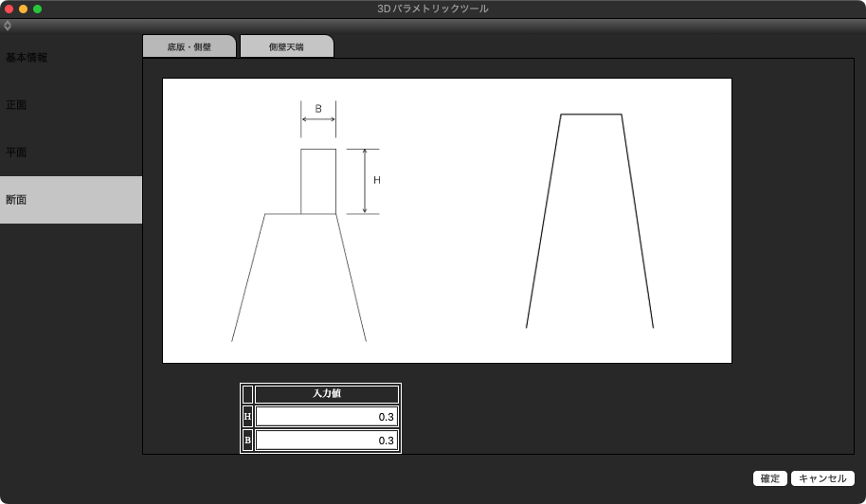Viewport: 866px width, 504px height.
Task: Click the B dimension label in the diagram
Action: point(318,109)
